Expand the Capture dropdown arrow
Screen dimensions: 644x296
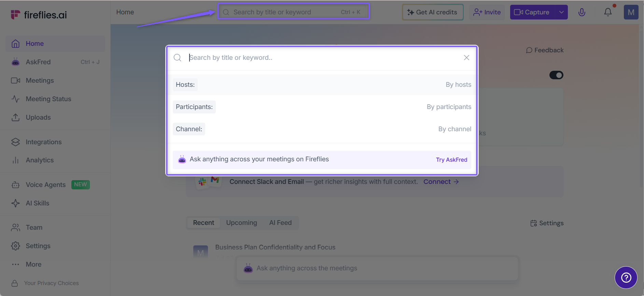[561, 12]
